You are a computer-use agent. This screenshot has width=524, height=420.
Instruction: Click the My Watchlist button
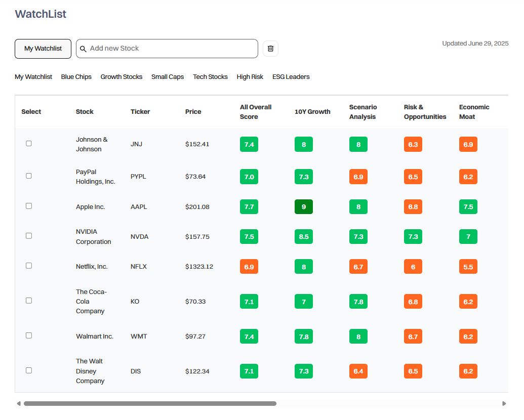[43, 49]
